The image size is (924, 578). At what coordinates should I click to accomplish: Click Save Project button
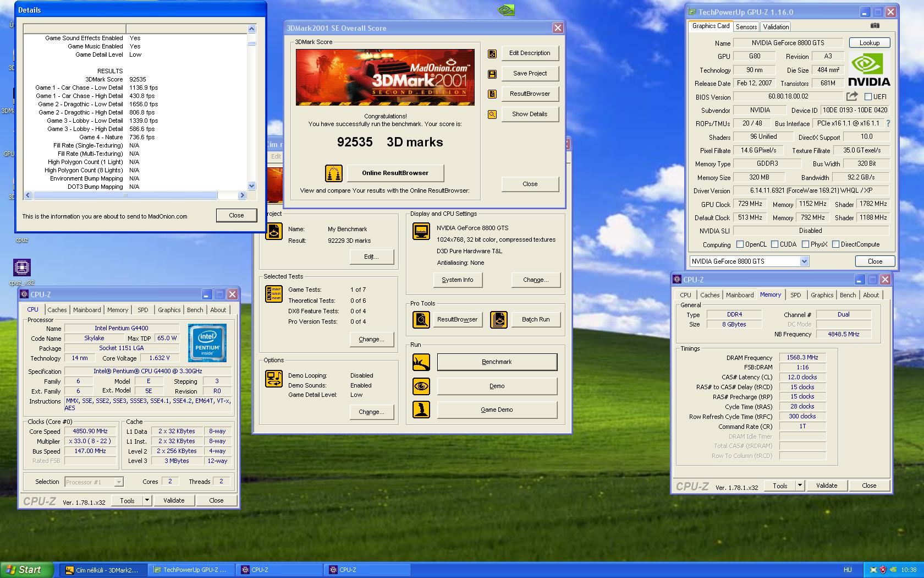coord(530,73)
